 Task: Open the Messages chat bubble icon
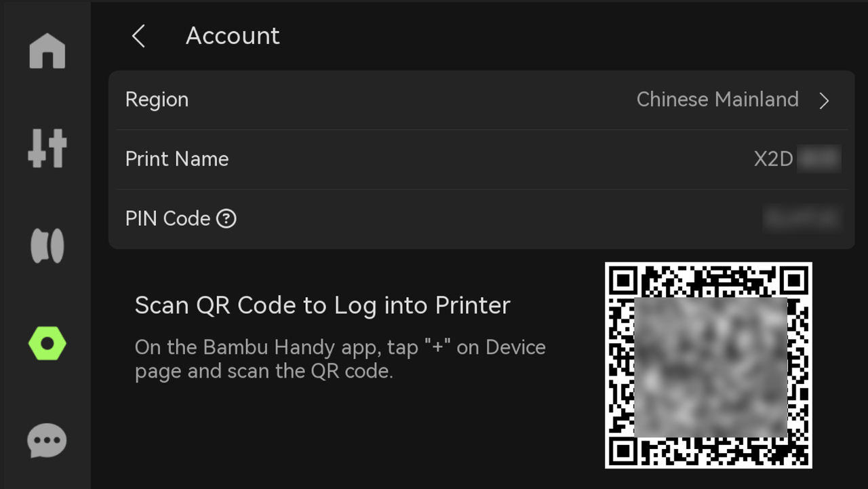47,441
